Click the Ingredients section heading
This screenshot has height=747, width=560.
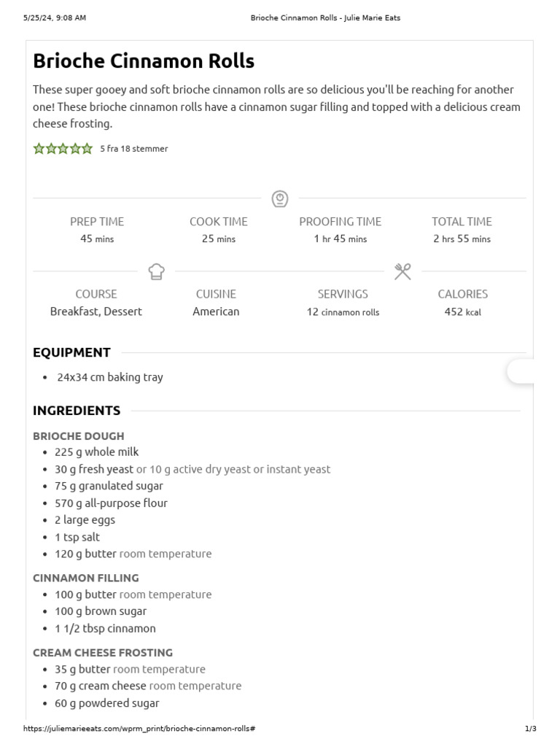click(x=77, y=411)
